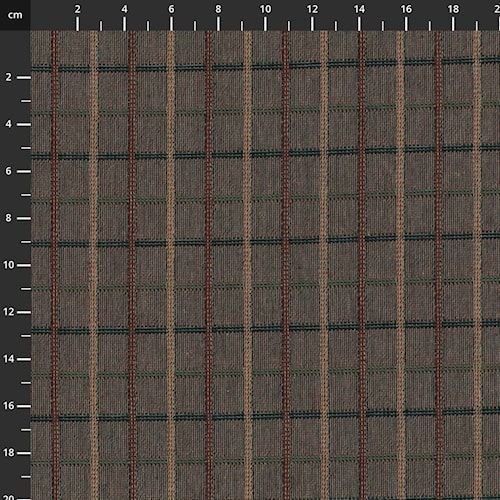The image size is (500, 500).
Task: Click the 14 on the top ruler
Action: coord(359,9)
